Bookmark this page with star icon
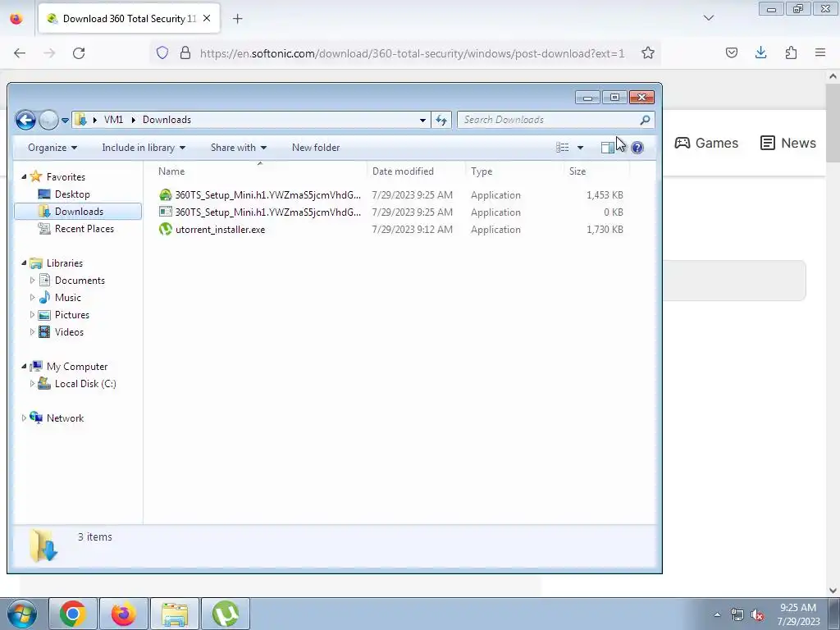840x630 pixels. pos(648,53)
